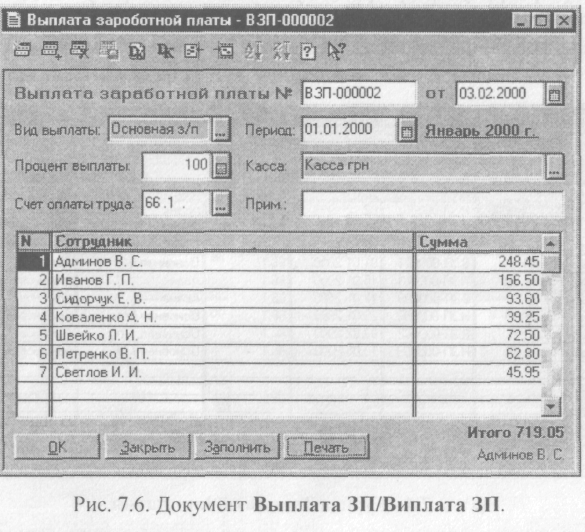Click the greyed table fill toolbar icon

coord(109,50)
